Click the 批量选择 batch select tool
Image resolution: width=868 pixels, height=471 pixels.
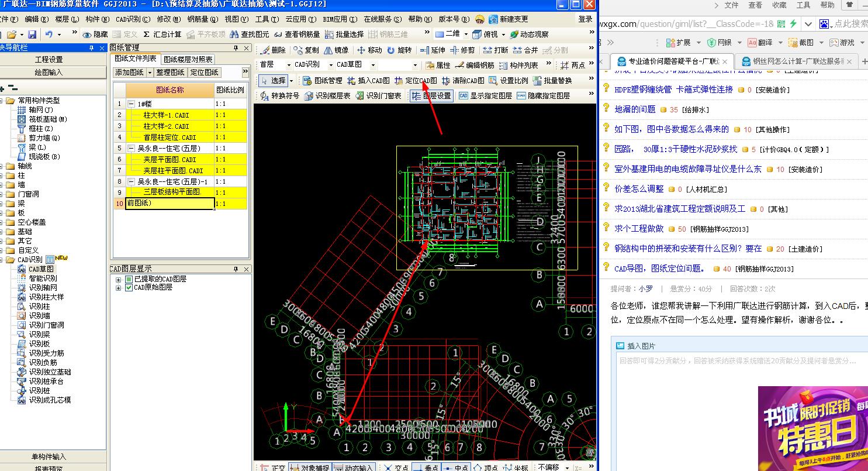pos(345,35)
